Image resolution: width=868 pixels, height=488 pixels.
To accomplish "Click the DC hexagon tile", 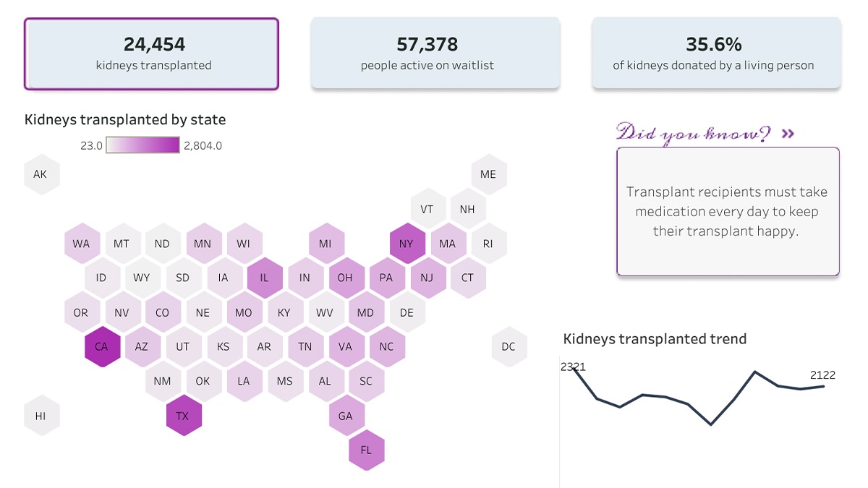I will [509, 346].
